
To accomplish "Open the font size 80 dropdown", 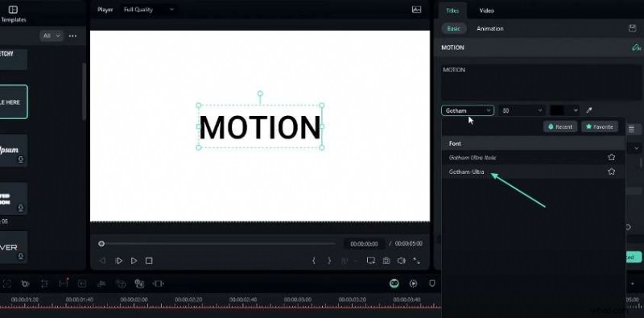I will [x=522, y=110].
